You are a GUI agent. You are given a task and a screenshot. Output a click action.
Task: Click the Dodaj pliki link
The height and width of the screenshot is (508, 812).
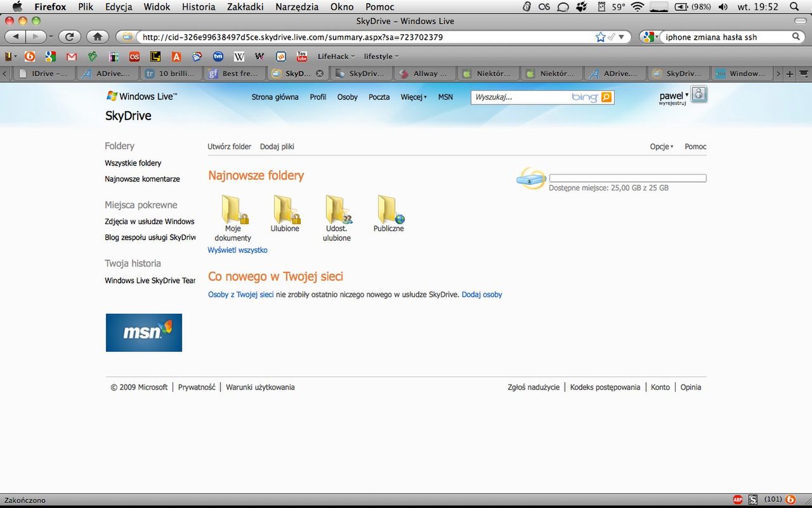(x=277, y=147)
